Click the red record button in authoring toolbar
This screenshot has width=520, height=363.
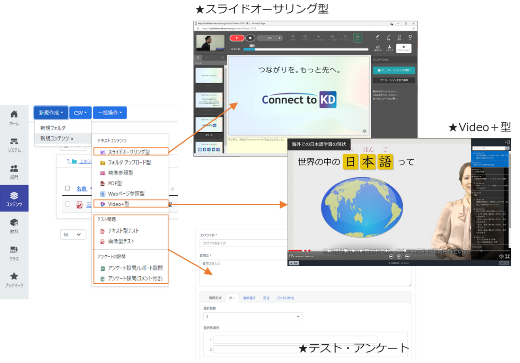coord(237,38)
